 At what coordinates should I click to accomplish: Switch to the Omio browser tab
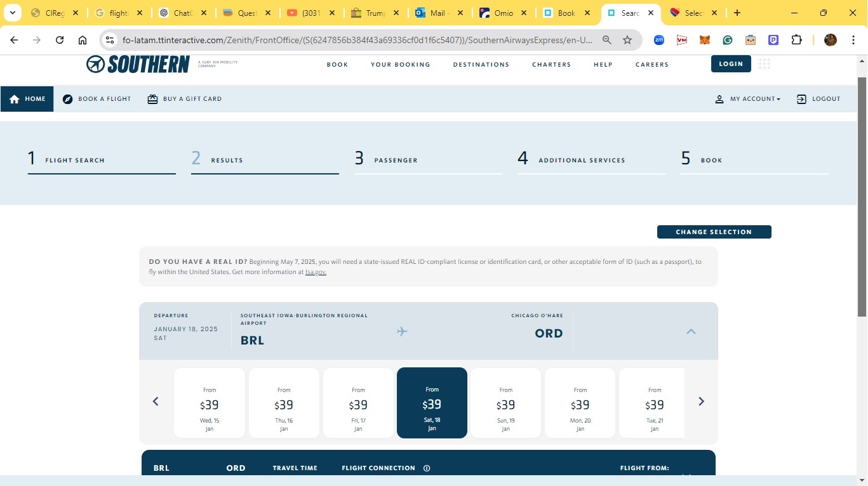point(502,13)
